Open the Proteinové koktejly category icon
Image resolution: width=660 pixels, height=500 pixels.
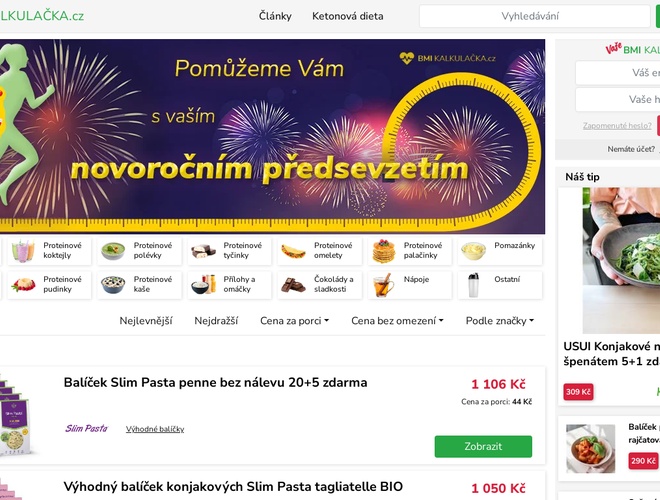(23, 251)
